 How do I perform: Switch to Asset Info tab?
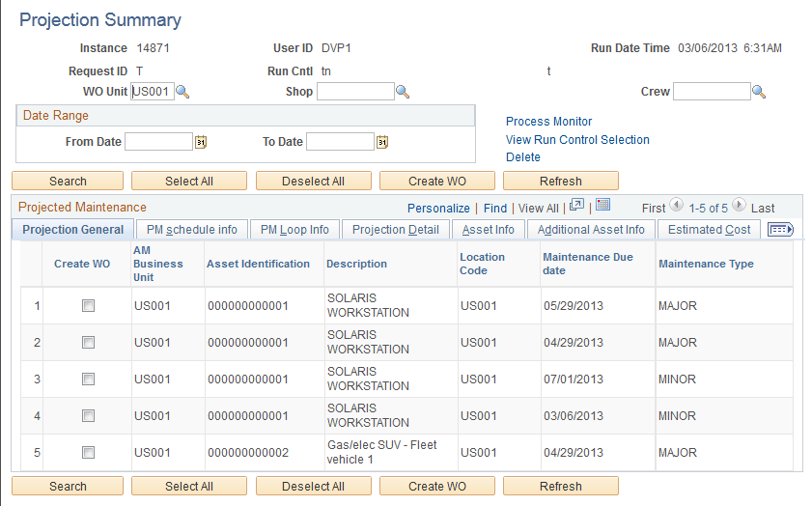(489, 230)
